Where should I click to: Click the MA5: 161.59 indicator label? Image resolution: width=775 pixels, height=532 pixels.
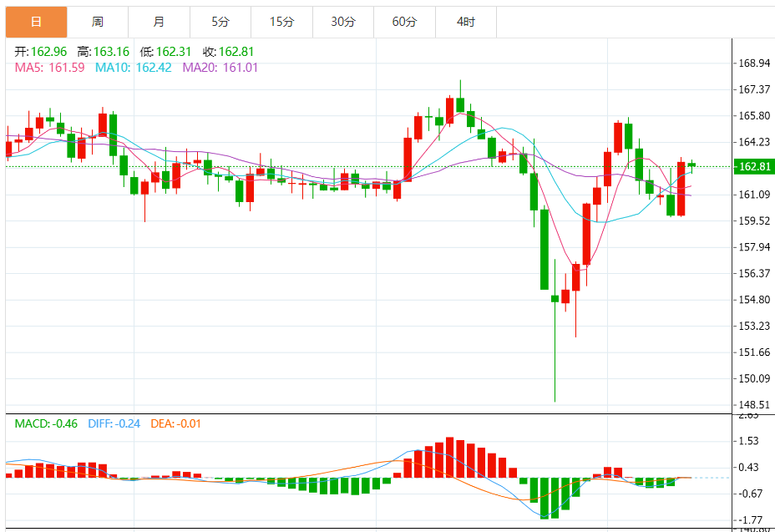pos(49,68)
